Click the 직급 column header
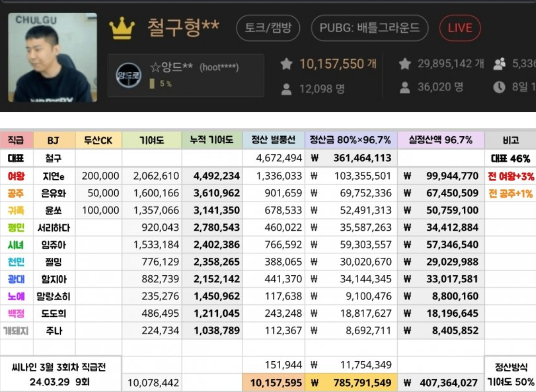This screenshot has height=392, width=536. [17, 140]
